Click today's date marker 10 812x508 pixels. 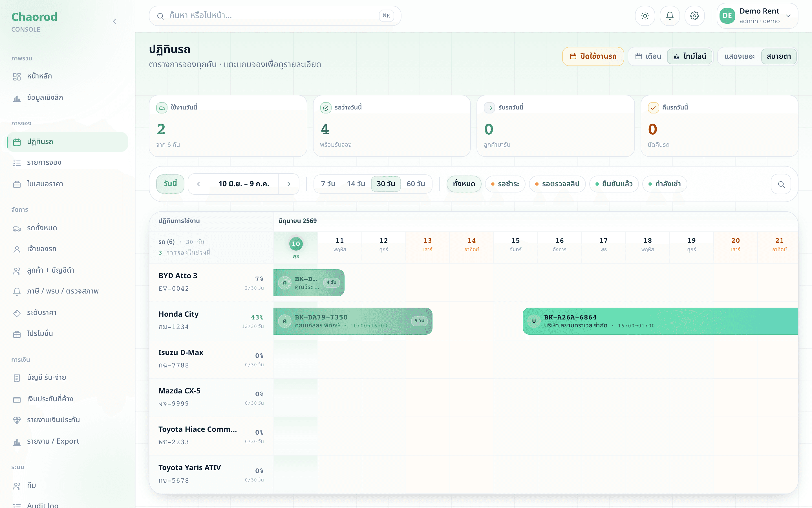coord(295,244)
